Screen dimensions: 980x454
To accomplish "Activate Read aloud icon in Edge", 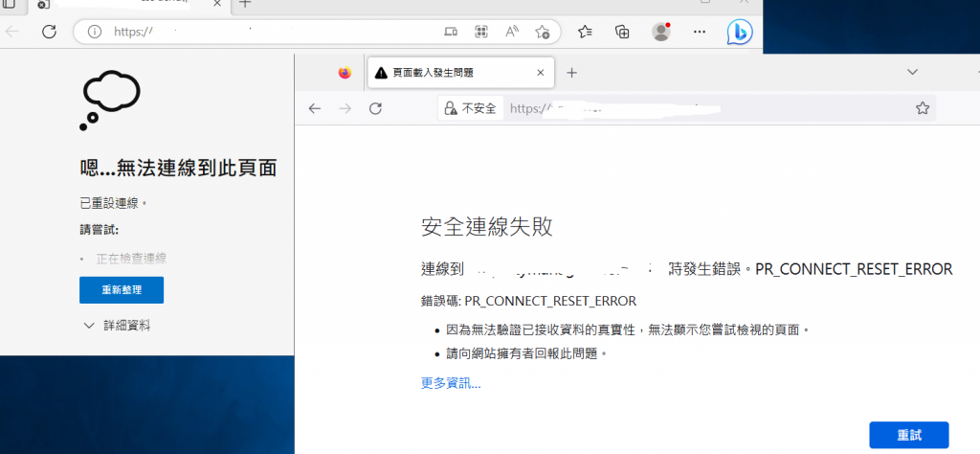I will click(512, 32).
